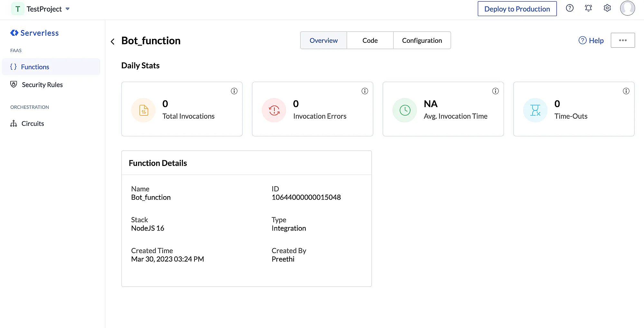The width and height of the screenshot is (644, 328).
Task: Show info for Invocation Errors card
Action: click(x=365, y=91)
